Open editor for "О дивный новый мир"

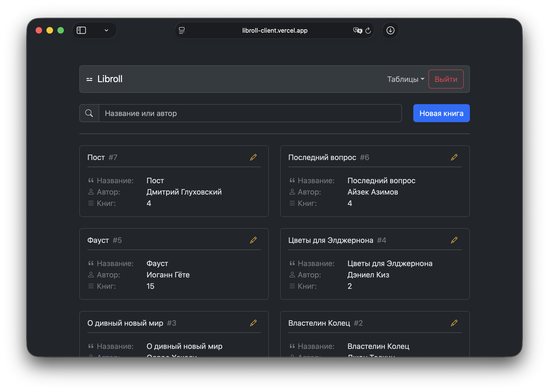click(253, 323)
